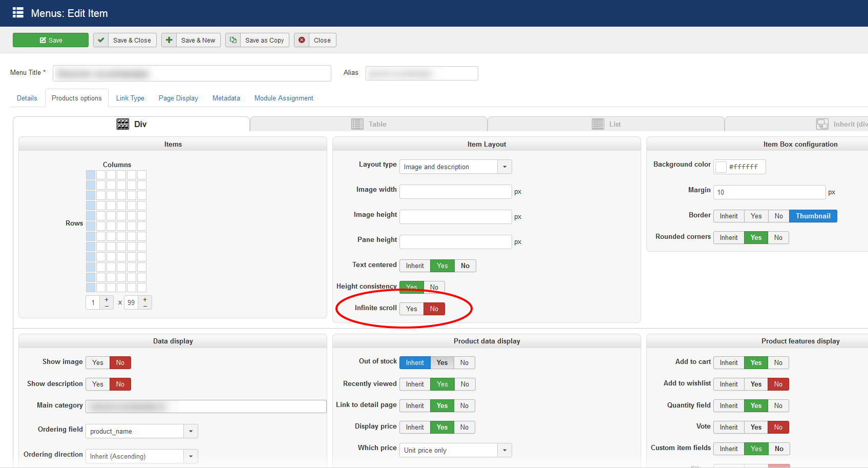The width and height of the screenshot is (868, 468).
Task: Click Save & Close button label
Action: [132, 40]
